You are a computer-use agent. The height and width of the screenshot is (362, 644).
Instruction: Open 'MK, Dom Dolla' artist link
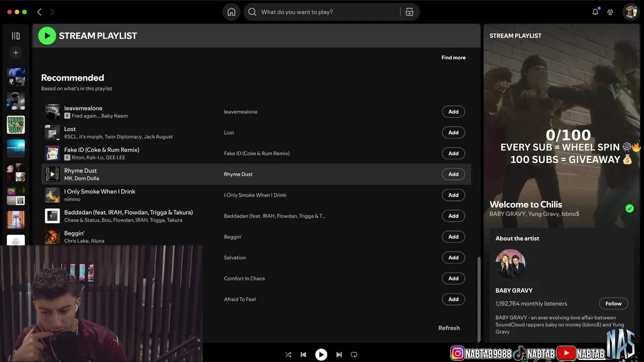pos(82,178)
